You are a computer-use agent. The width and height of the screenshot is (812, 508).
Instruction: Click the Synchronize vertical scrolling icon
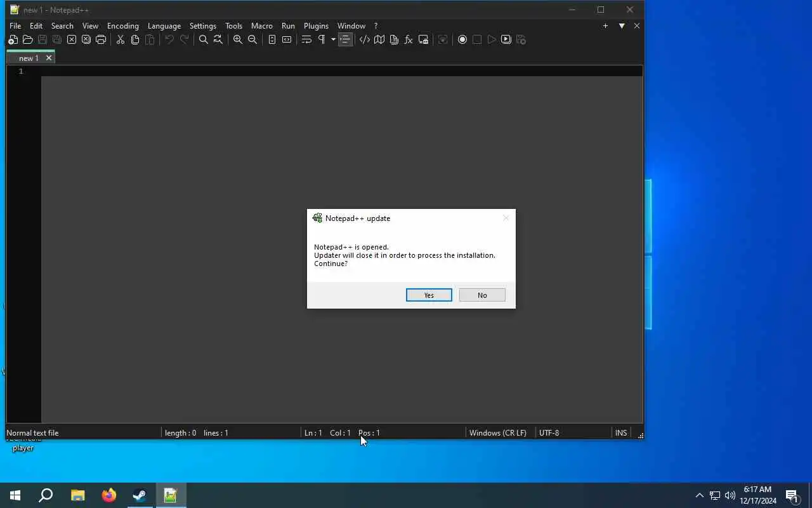(x=272, y=39)
